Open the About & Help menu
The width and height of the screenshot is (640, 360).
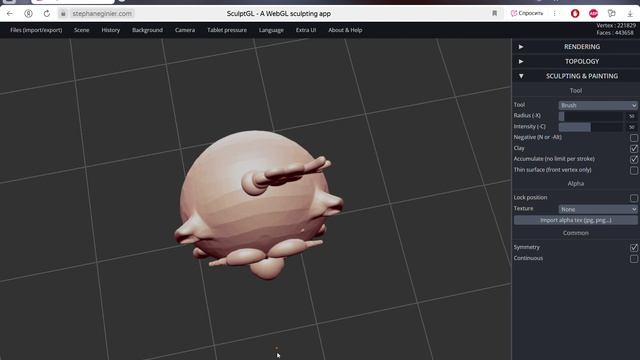point(345,30)
